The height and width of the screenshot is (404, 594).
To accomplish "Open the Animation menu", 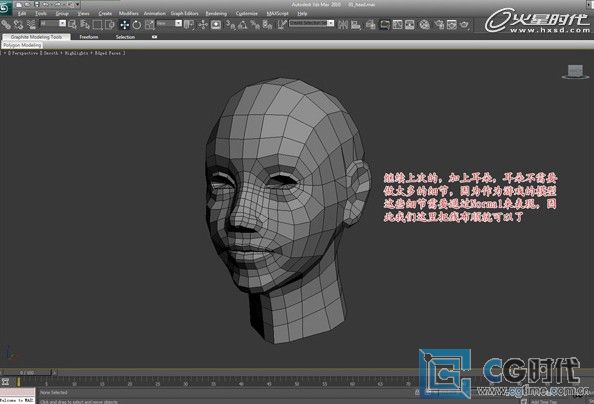I will coord(155,14).
